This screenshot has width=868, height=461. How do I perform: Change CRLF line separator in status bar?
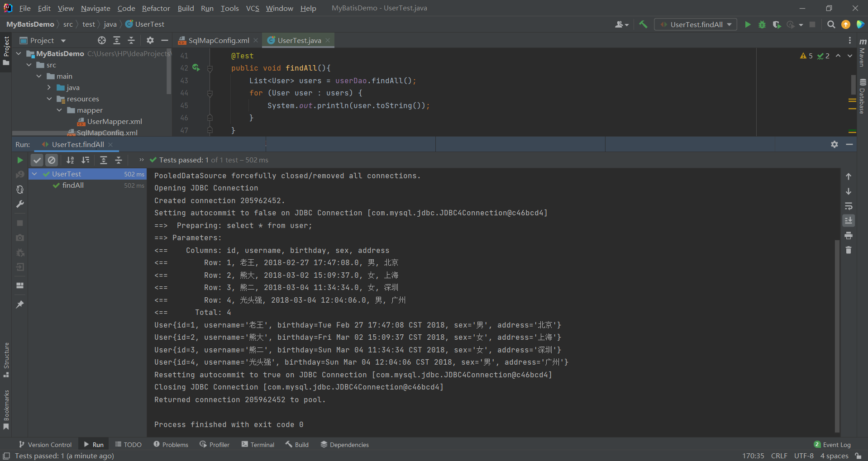coord(779,456)
